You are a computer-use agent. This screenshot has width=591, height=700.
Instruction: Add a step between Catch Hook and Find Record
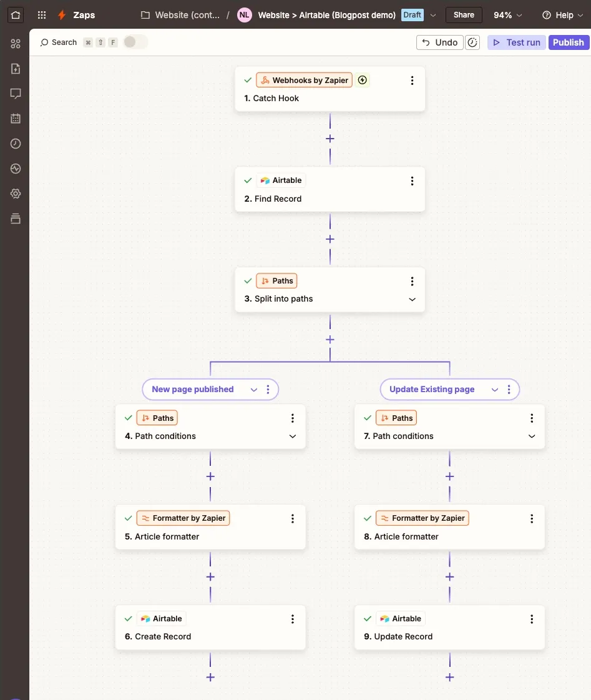pos(330,139)
